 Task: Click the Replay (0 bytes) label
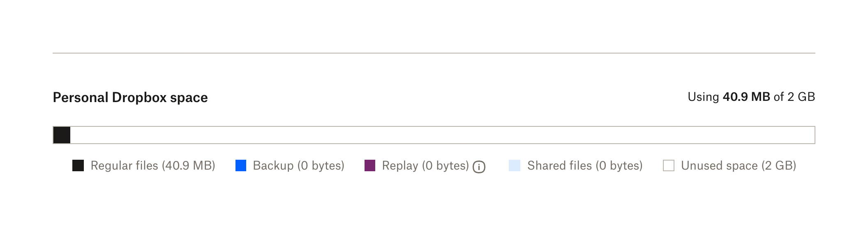pos(425,165)
